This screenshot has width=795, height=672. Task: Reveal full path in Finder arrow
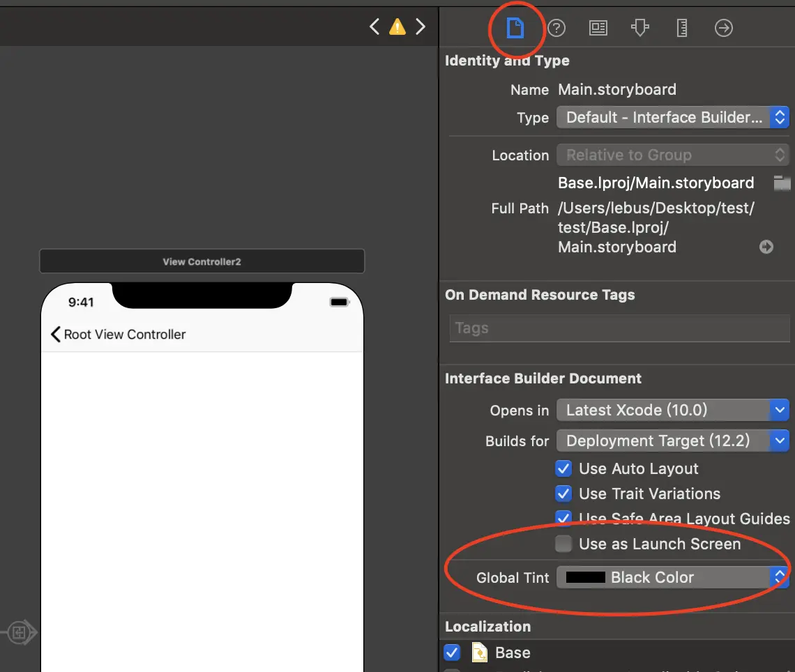766,247
